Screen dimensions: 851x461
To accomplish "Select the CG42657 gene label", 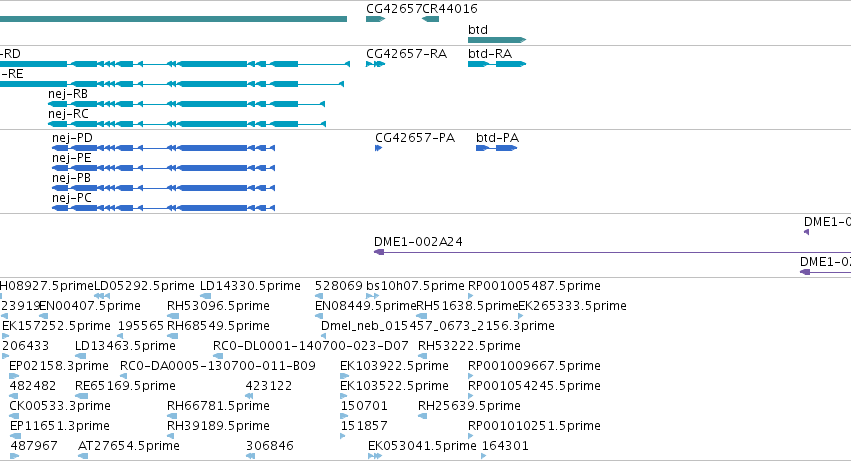I will point(394,9).
